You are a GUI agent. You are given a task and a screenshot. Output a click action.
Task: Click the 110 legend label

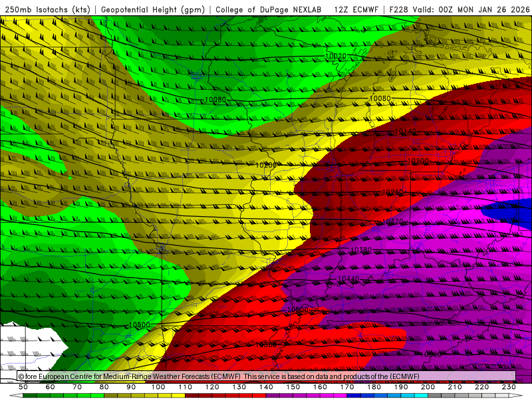click(x=185, y=387)
